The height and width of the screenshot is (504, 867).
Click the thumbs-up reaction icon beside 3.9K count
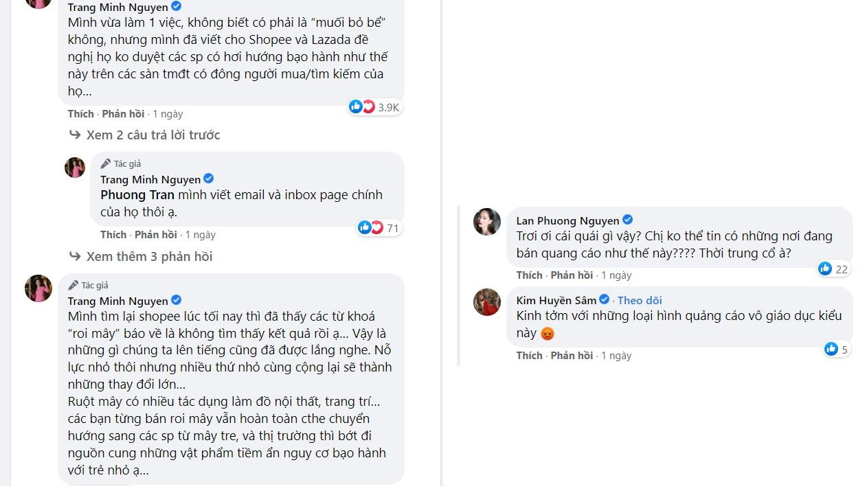coord(356,106)
